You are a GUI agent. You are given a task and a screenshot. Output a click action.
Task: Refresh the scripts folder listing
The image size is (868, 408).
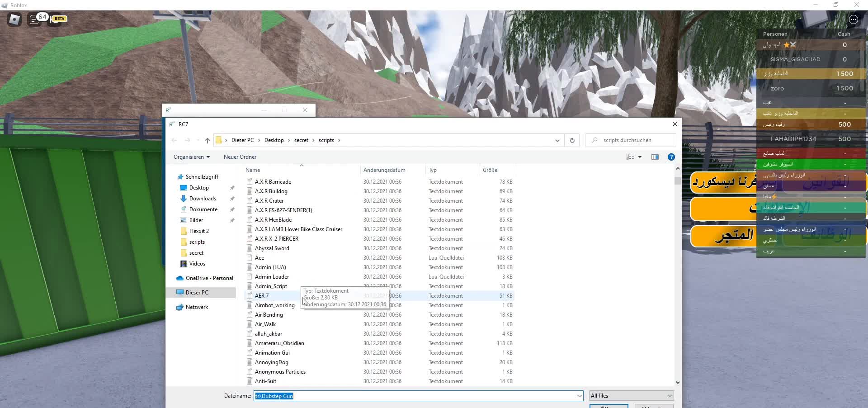coord(572,140)
